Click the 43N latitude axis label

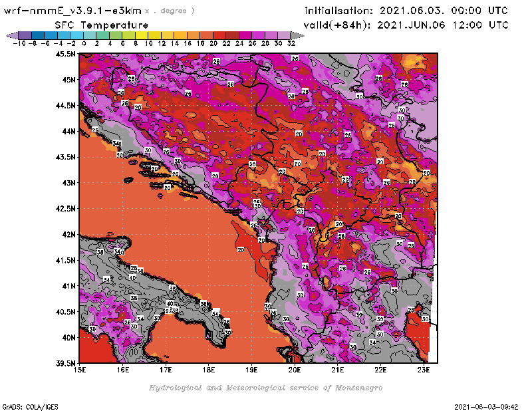(x=68, y=183)
